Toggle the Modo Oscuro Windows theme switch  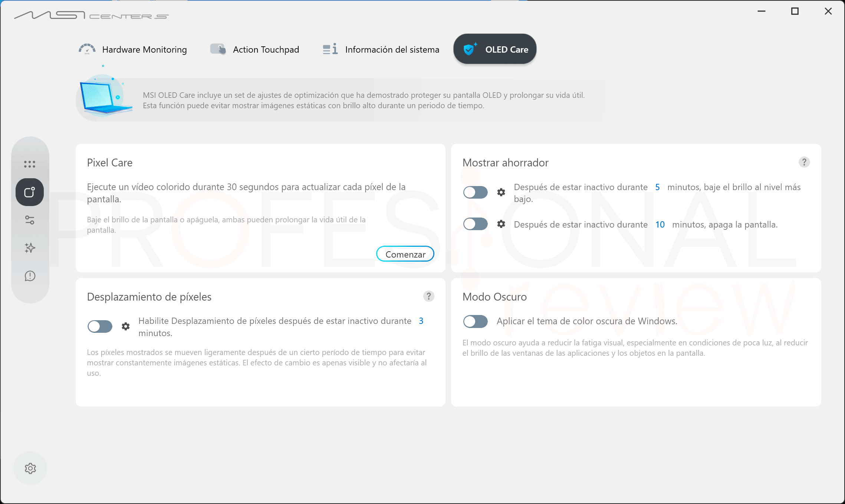(x=475, y=321)
